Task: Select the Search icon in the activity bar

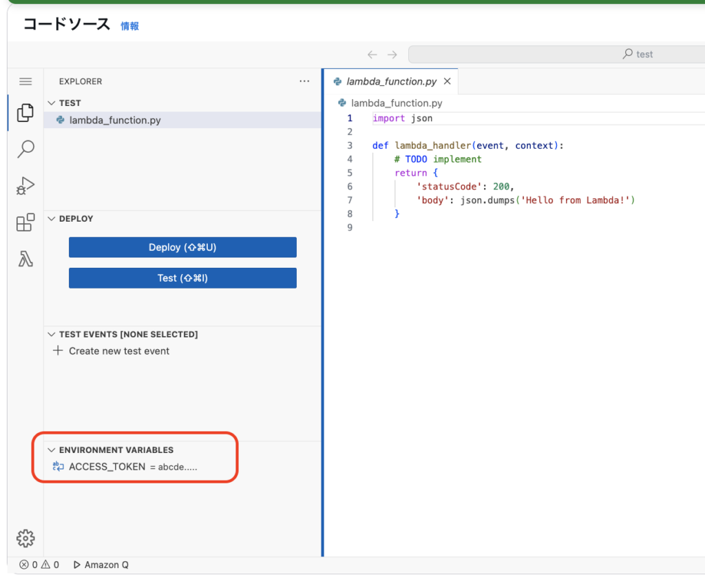Action: 25,149
